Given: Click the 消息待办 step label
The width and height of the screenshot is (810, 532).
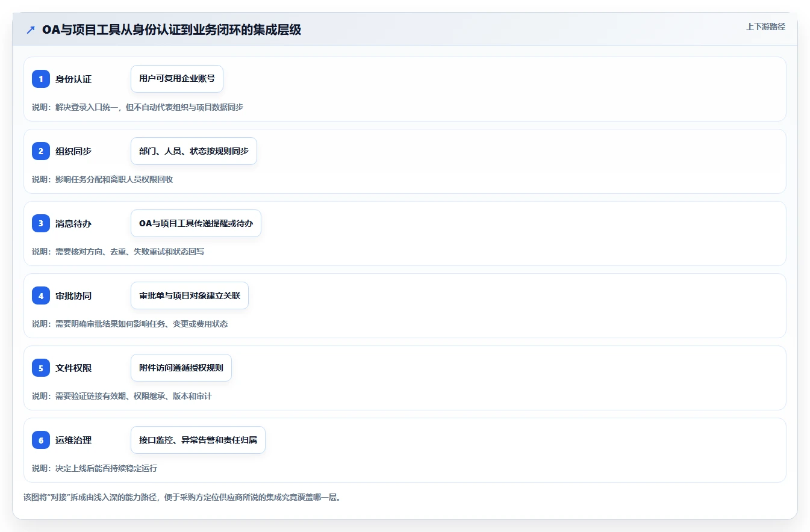Looking at the screenshot, I should pyautogui.click(x=73, y=223).
